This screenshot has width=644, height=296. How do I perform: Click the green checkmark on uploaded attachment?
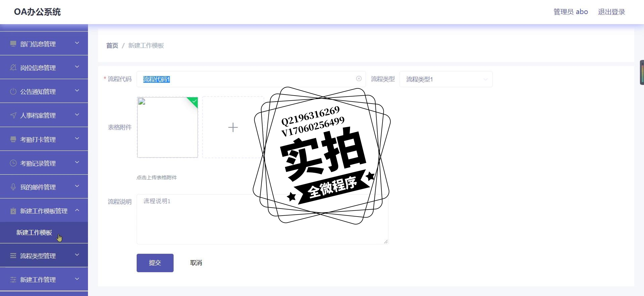point(194,101)
